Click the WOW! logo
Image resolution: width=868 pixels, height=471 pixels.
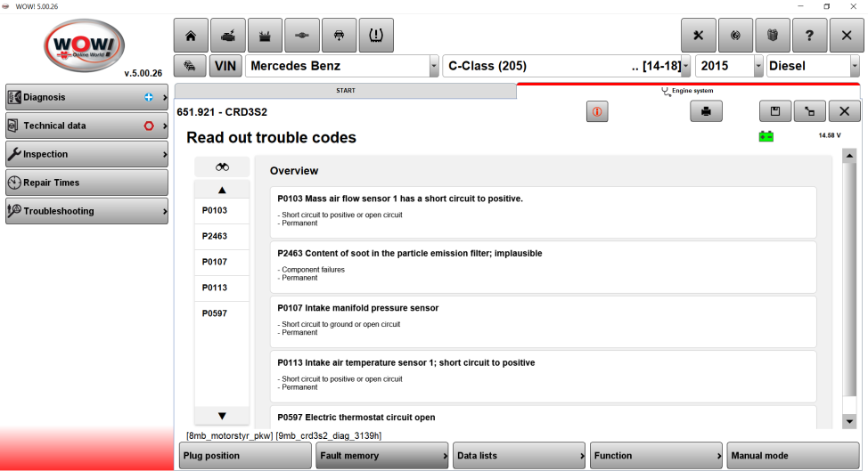84,45
